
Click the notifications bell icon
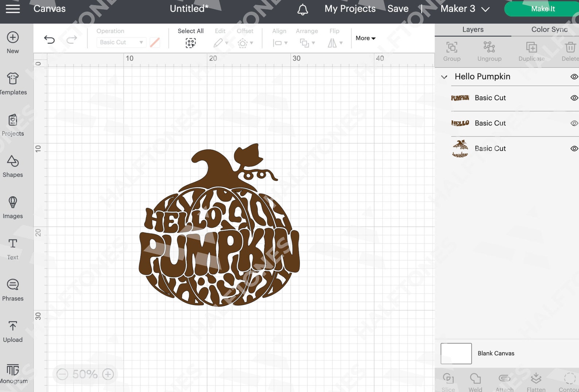pyautogui.click(x=303, y=9)
